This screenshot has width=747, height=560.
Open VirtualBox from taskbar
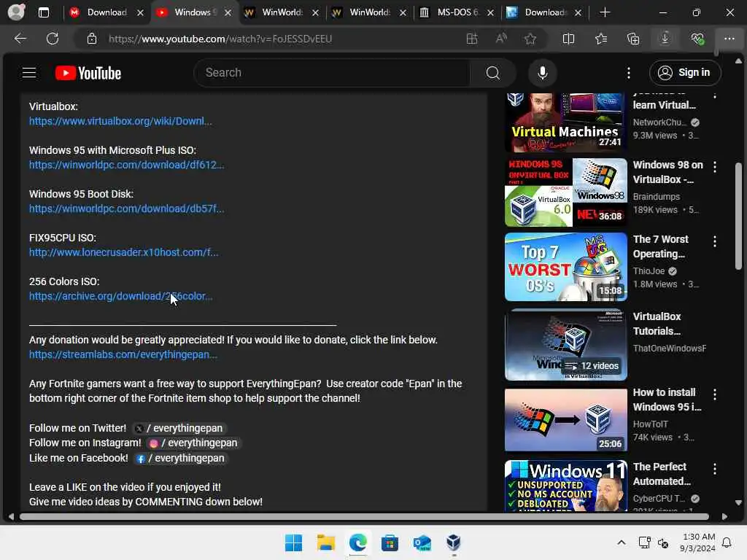click(454, 542)
